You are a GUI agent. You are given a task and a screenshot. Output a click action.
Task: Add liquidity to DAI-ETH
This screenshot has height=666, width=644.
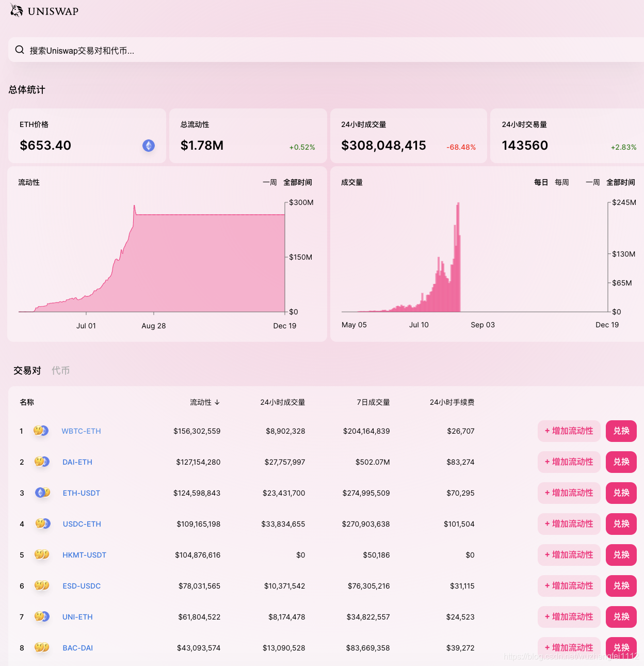[569, 462]
